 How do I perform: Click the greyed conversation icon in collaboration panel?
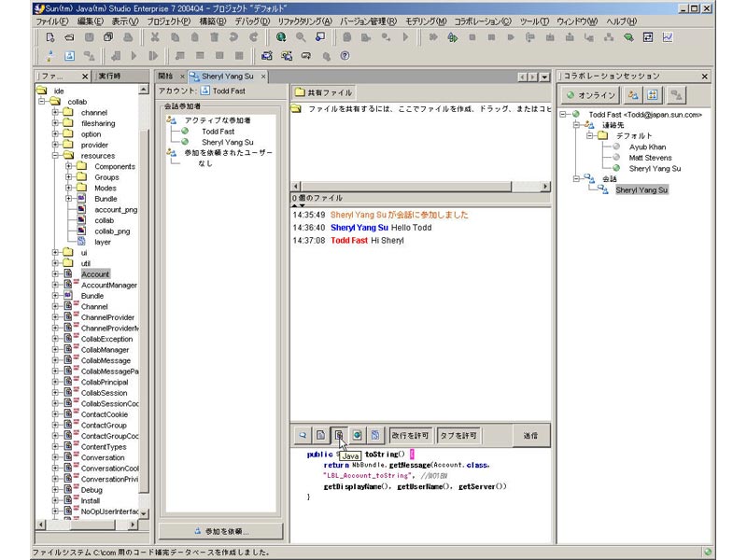click(675, 95)
